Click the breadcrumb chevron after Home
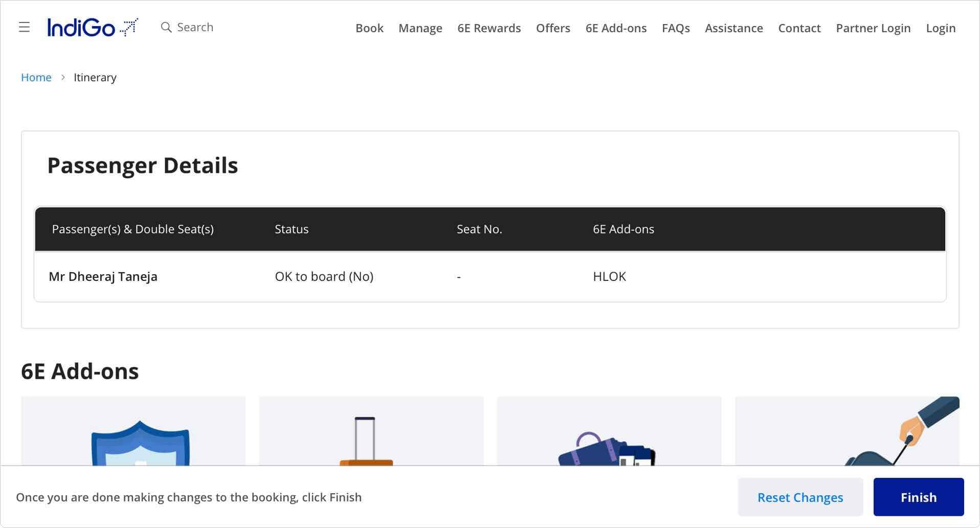 click(63, 77)
